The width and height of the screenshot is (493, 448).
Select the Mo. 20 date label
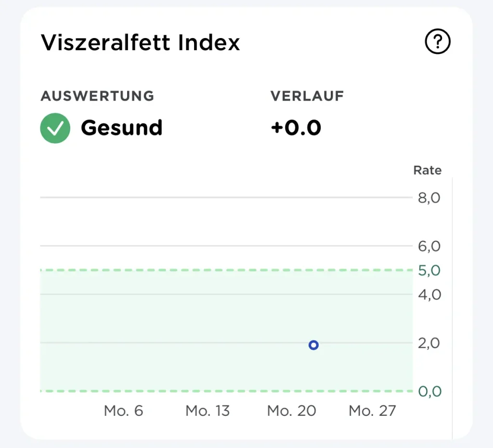(x=291, y=410)
